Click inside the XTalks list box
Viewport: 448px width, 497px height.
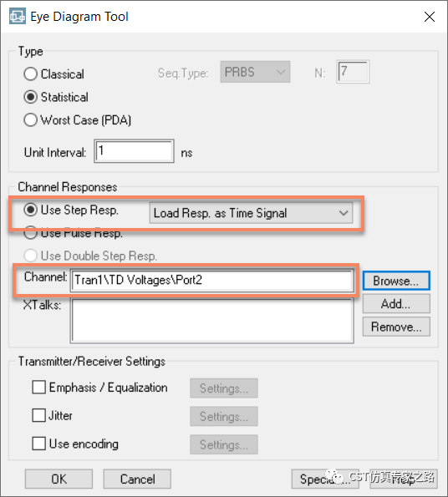pos(212,321)
